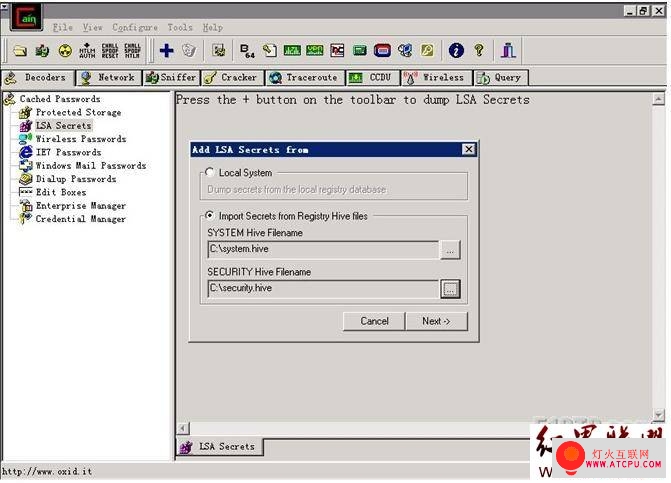
Task: Switch to the Query tab
Action: (x=500, y=77)
